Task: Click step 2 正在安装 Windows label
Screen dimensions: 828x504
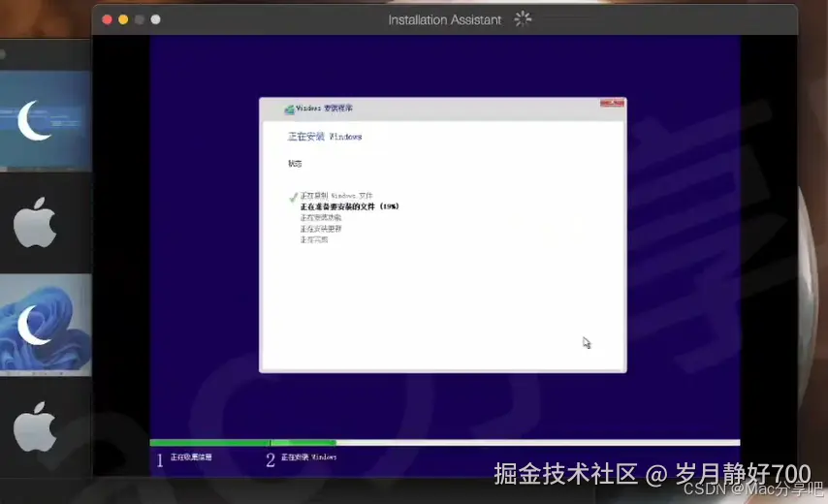Action: coord(308,457)
